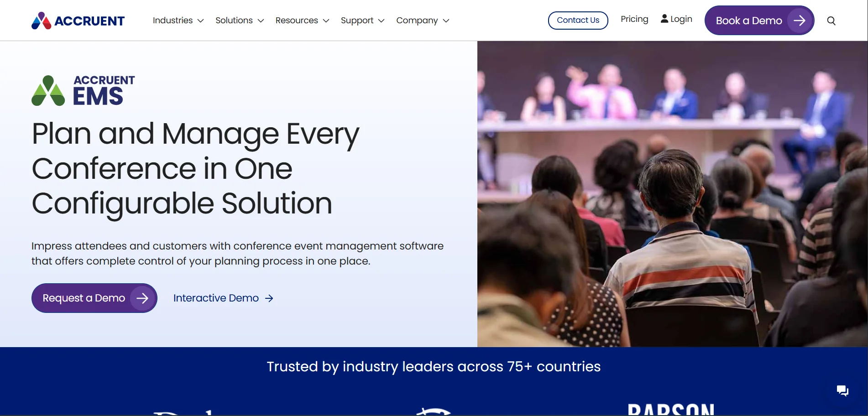868x416 pixels.
Task: Click the conference audience hero image
Action: click(x=672, y=194)
